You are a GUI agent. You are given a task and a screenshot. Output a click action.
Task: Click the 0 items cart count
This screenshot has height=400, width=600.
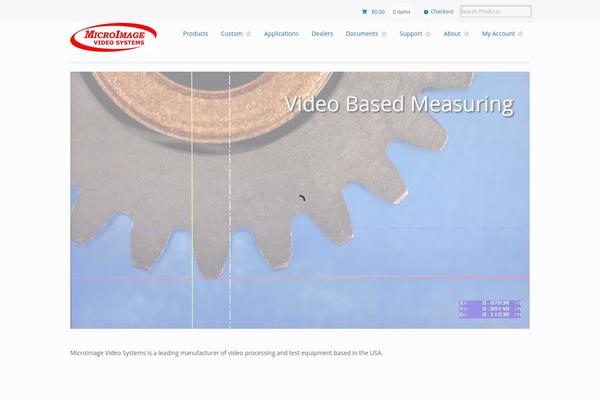tap(401, 12)
